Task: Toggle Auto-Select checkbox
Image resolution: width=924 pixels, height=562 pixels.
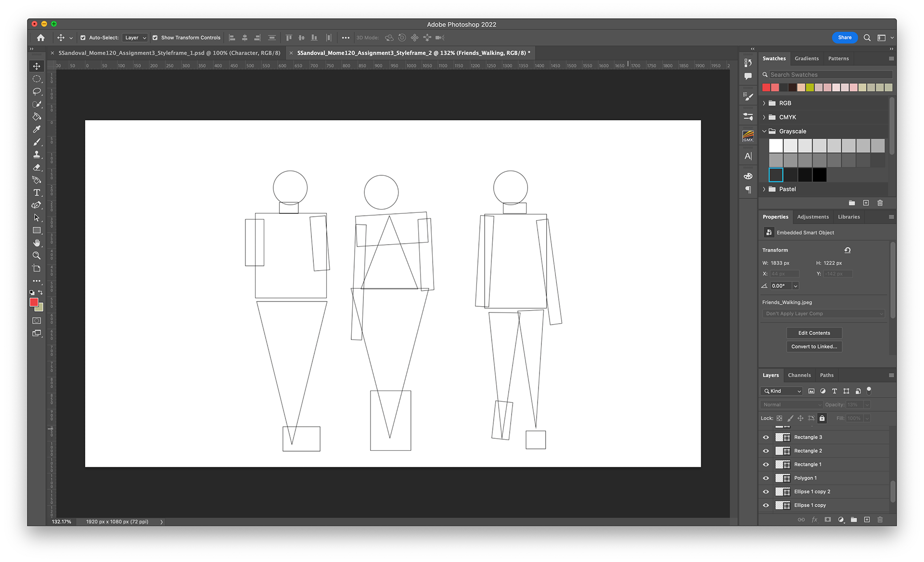Action: (83, 38)
